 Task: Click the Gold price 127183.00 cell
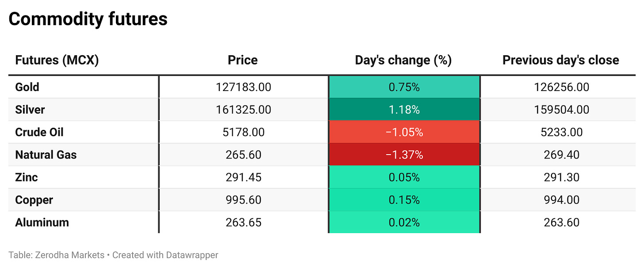click(x=243, y=87)
